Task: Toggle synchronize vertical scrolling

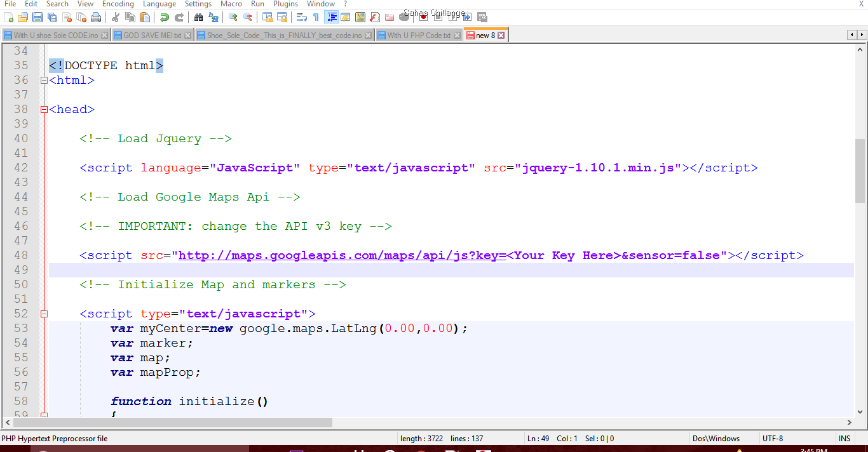Action: (x=268, y=17)
